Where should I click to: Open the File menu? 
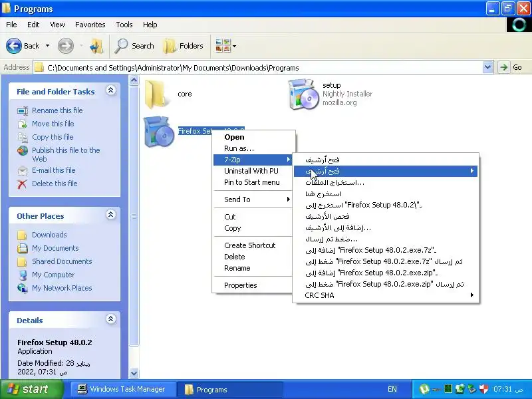(11, 25)
